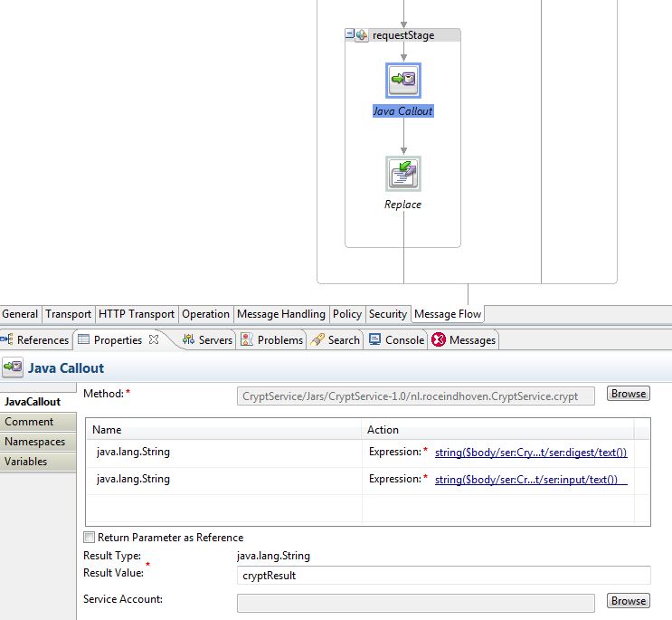
Task: Edit the ser:digest expression link
Action: 531,452
